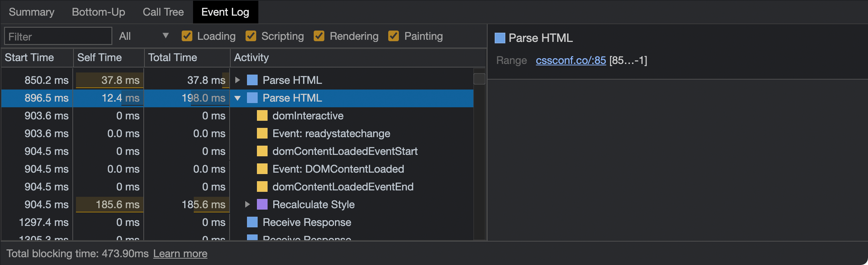
Task: Click yellow icon beside Event: readystatechange
Action: tap(262, 134)
